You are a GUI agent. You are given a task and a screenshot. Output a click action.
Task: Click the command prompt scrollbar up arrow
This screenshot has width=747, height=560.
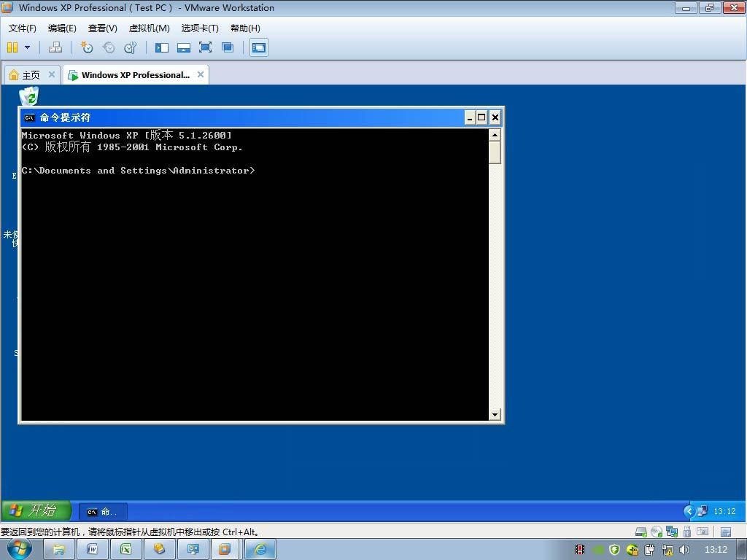point(495,135)
